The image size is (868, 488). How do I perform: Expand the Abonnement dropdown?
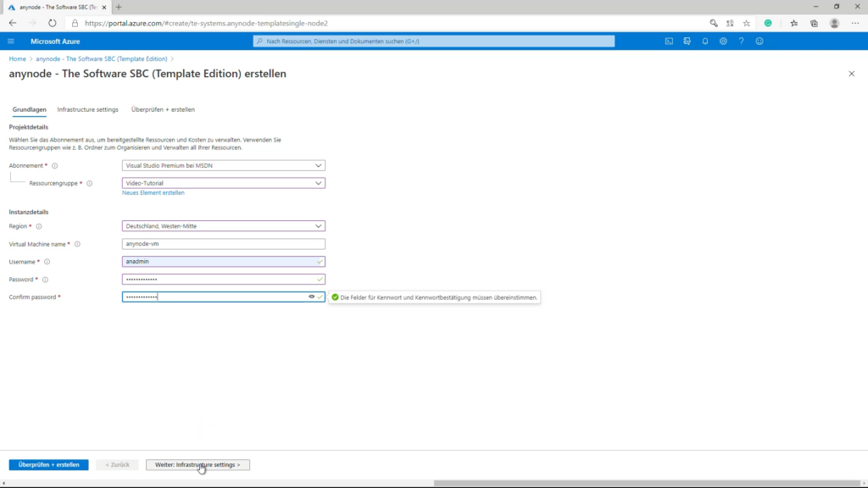point(224,165)
